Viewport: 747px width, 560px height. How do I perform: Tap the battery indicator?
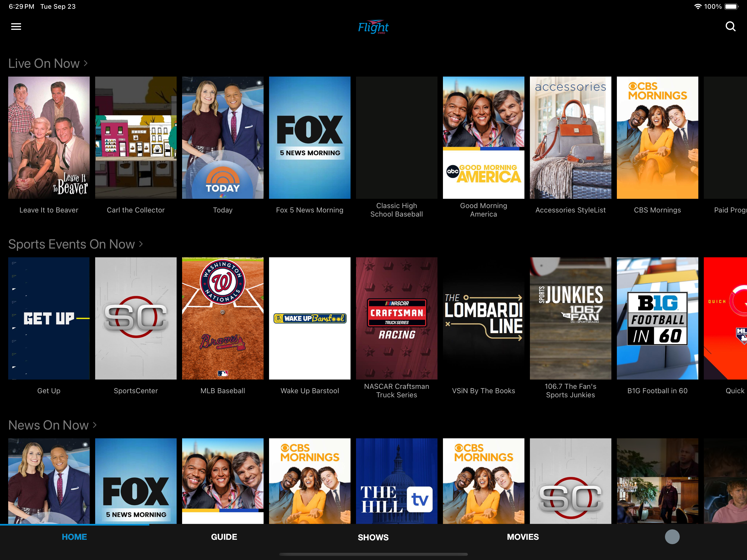tap(731, 6)
